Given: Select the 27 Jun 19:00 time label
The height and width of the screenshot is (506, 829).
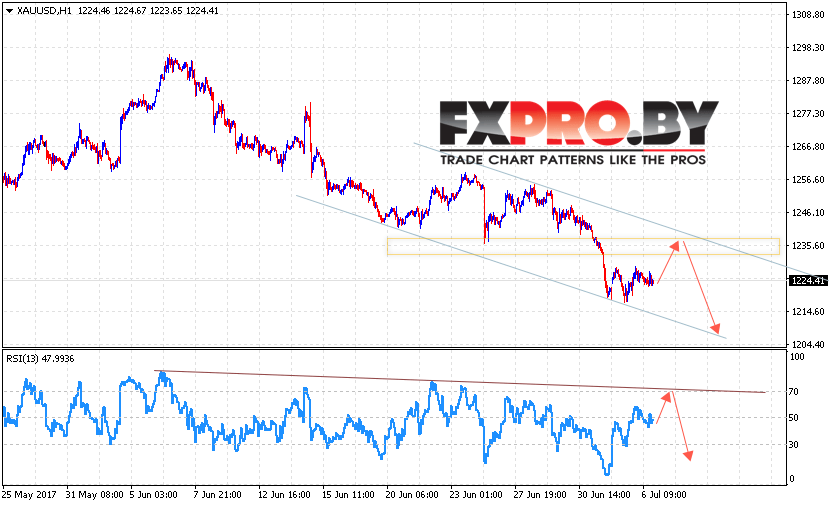Looking at the screenshot, I should coord(540,495).
